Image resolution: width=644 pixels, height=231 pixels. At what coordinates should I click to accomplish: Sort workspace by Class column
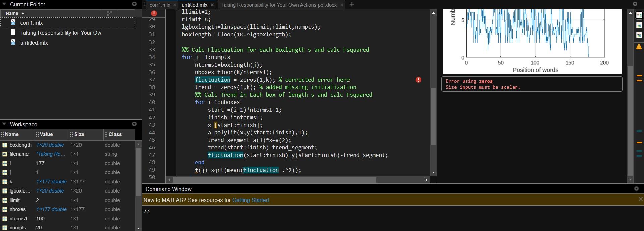click(x=119, y=134)
